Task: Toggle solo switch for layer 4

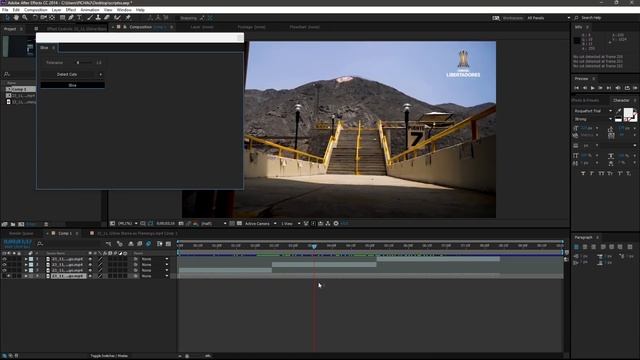Action: pos(13,276)
